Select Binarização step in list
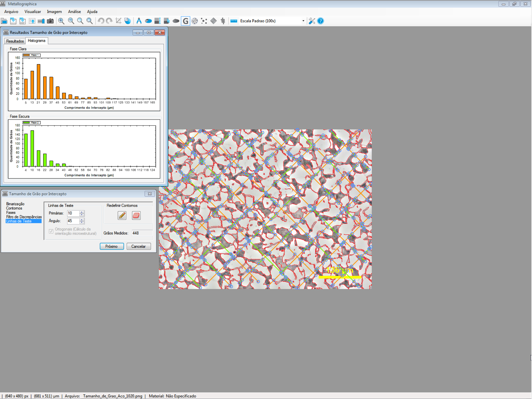Viewport: 532px width, 399px height. (15, 204)
